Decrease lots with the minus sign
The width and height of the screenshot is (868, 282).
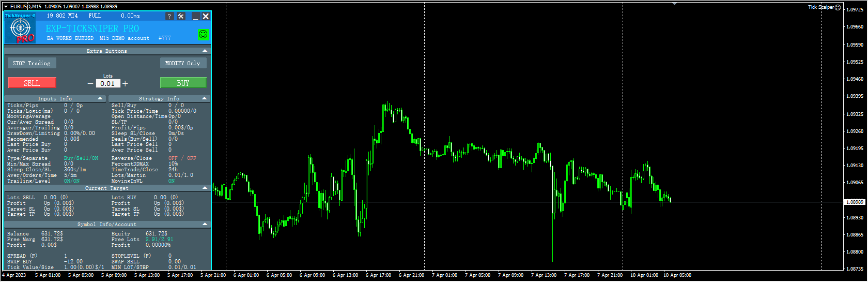tap(90, 84)
